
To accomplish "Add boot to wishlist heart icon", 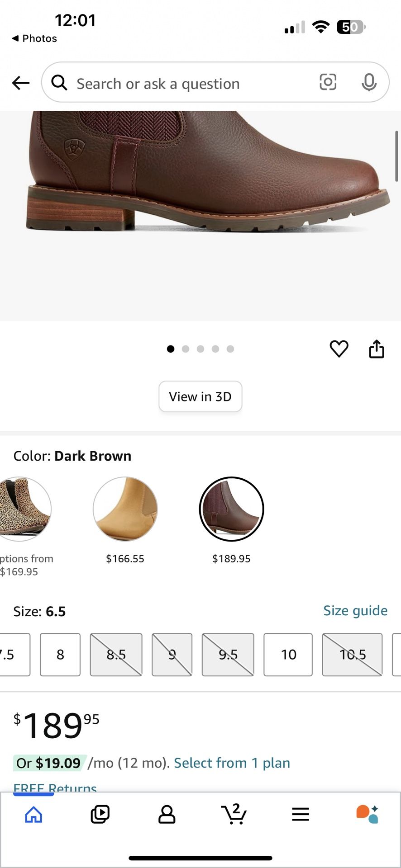I will coord(339,349).
